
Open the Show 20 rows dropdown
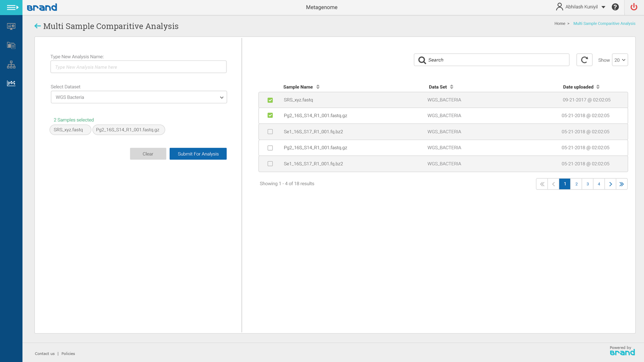620,60
